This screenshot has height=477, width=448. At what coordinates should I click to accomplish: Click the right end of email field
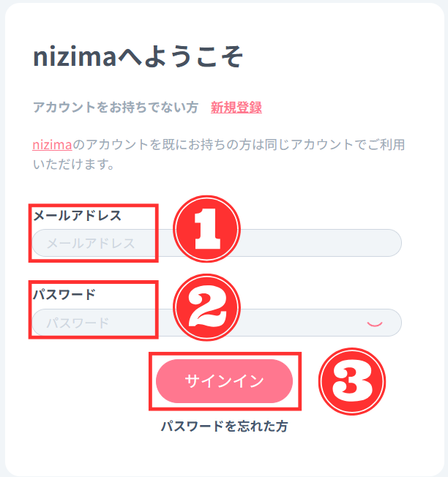(388, 243)
